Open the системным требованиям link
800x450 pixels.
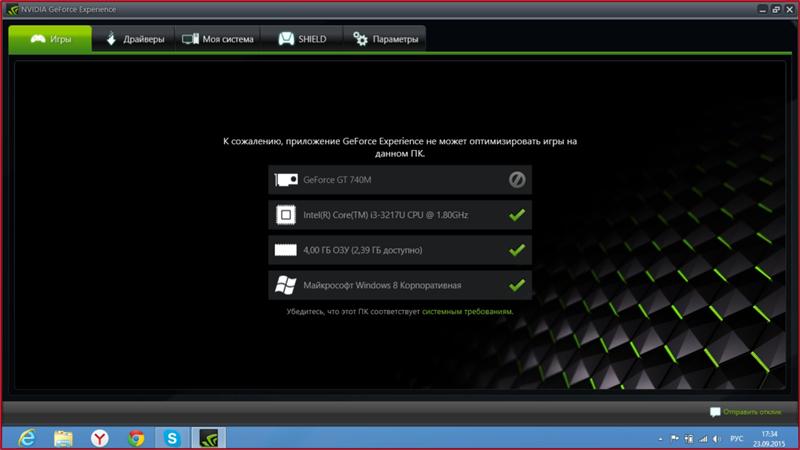[467, 311]
